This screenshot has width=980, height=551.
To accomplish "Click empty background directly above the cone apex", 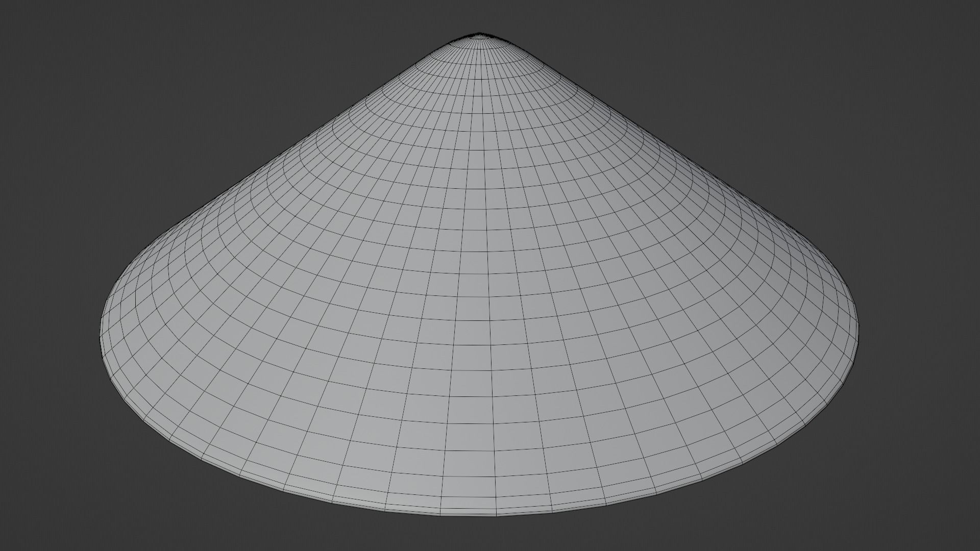I will tap(480, 15).
